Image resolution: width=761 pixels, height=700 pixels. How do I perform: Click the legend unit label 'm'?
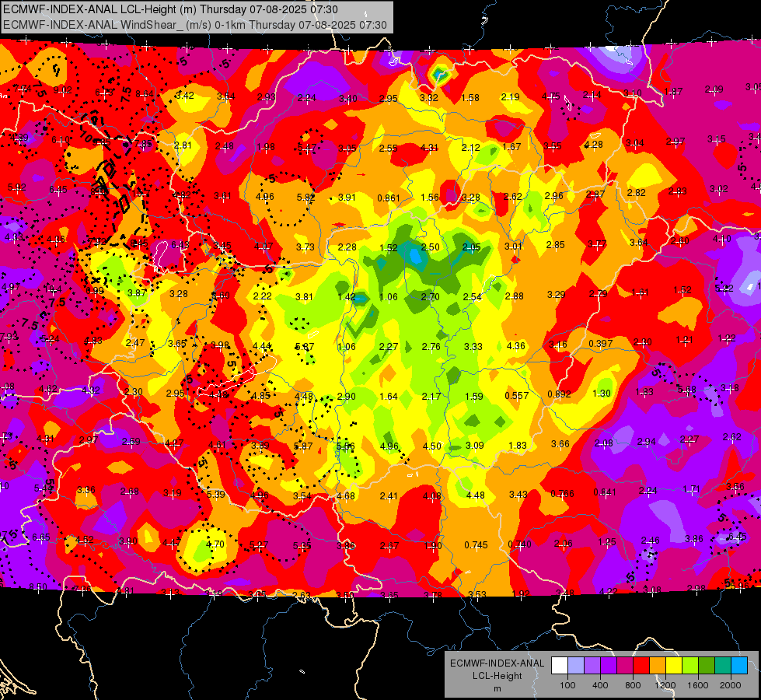point(497,688)
